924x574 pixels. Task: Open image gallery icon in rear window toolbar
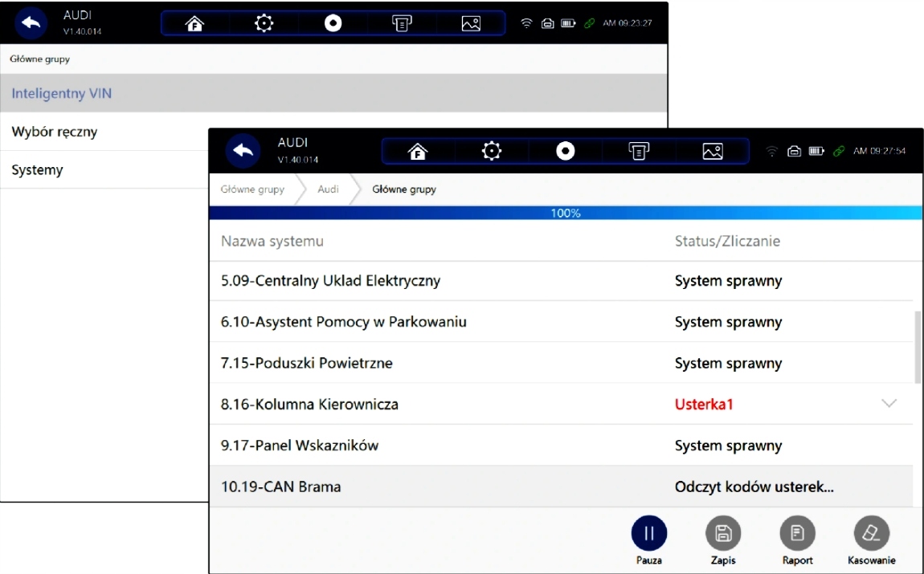471,23
